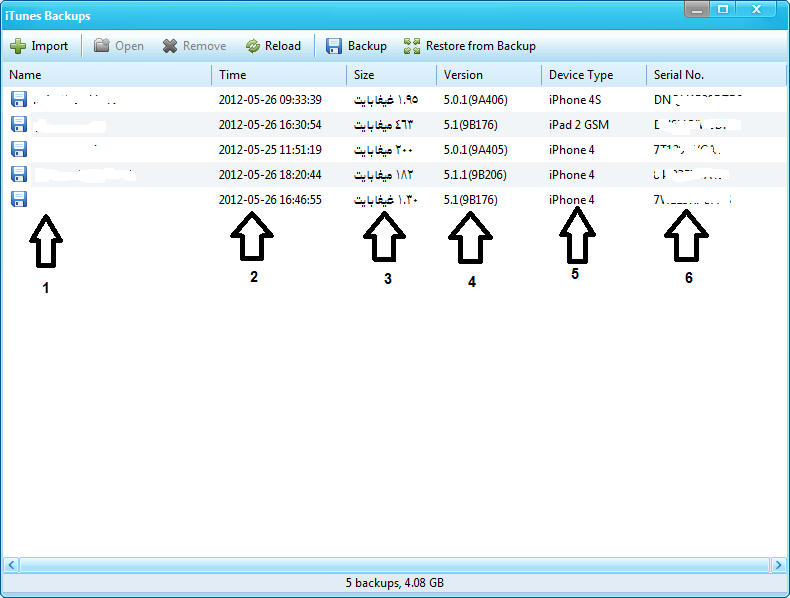Sort backups by the Name column header
The image size is (790, 598).
(26, 75)
